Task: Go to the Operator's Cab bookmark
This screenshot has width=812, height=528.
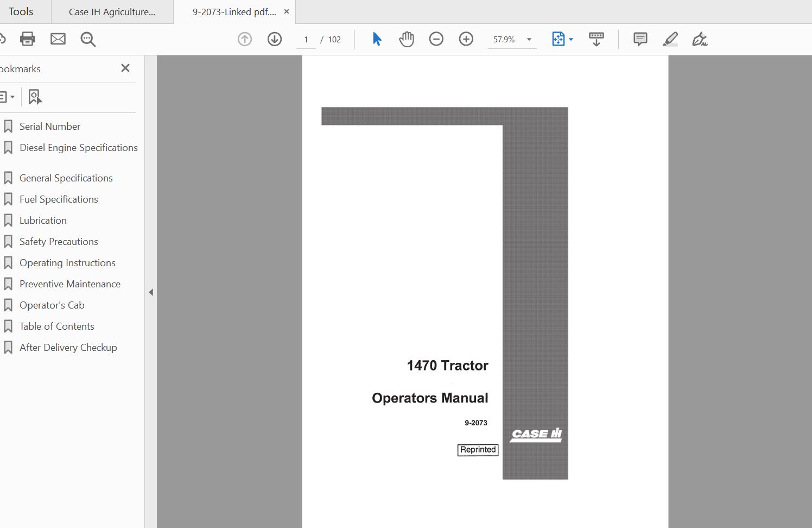Action: [x=52, y=305]
